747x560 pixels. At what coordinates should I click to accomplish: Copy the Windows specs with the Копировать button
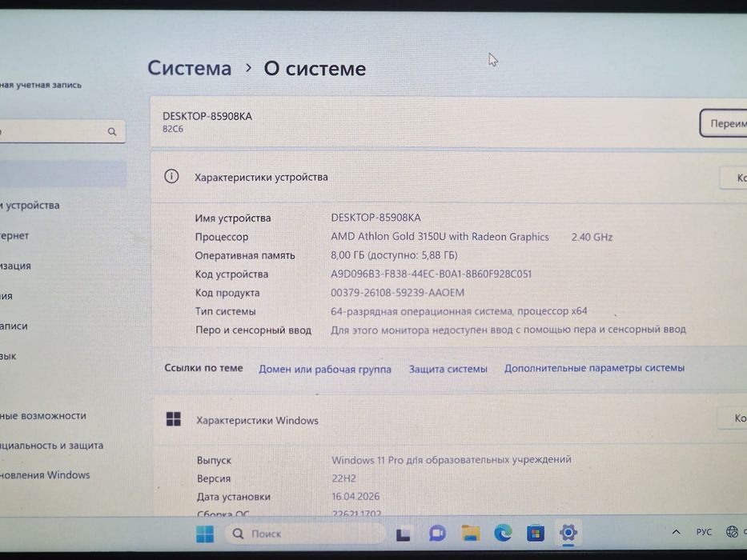pos(733,418)
